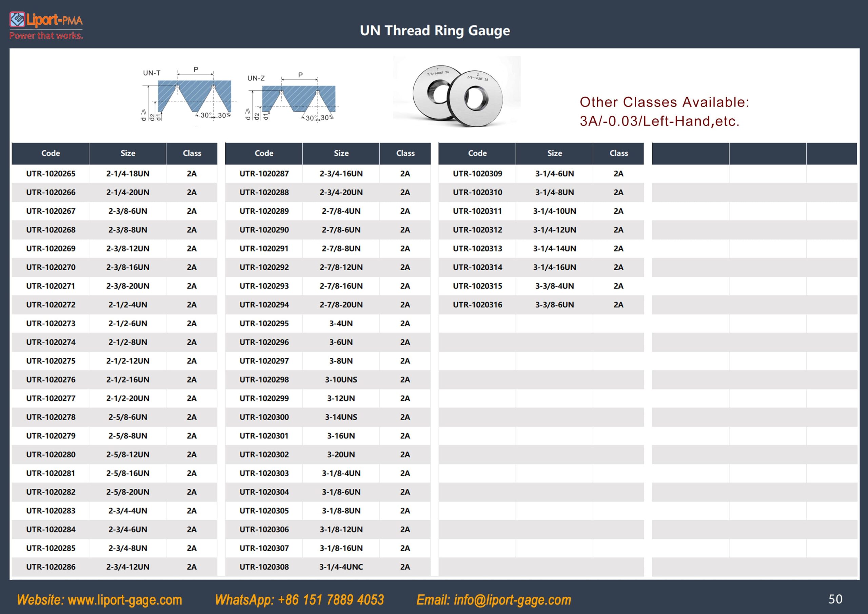
Task: Select size 2-3/8-6UN
Action: click(128, 211)
